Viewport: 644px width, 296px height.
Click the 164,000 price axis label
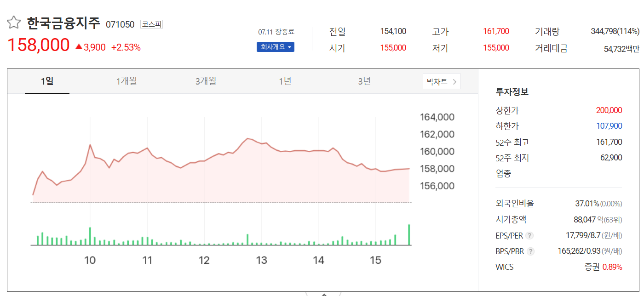[437, 117]
